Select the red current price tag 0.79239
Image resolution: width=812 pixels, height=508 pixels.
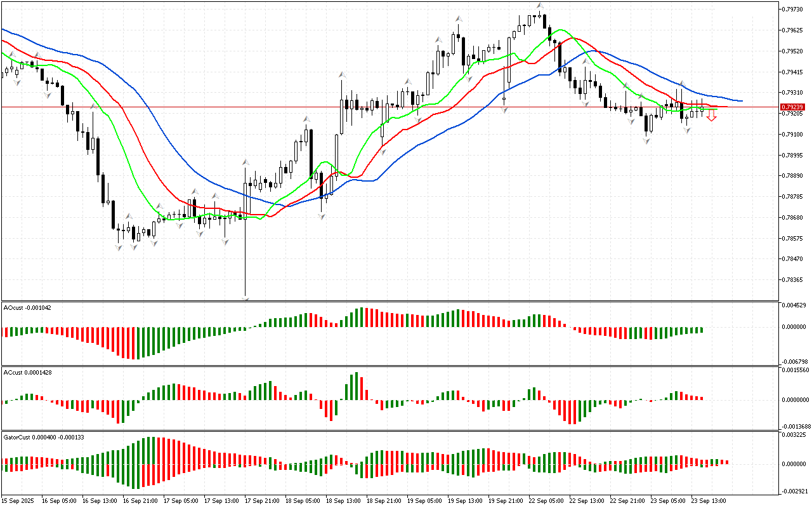coord(793,107)
